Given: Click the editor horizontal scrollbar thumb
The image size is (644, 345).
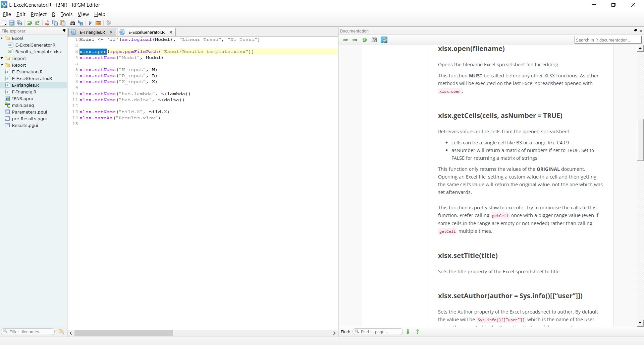Looking at the screenshot, I should [123, 333].
